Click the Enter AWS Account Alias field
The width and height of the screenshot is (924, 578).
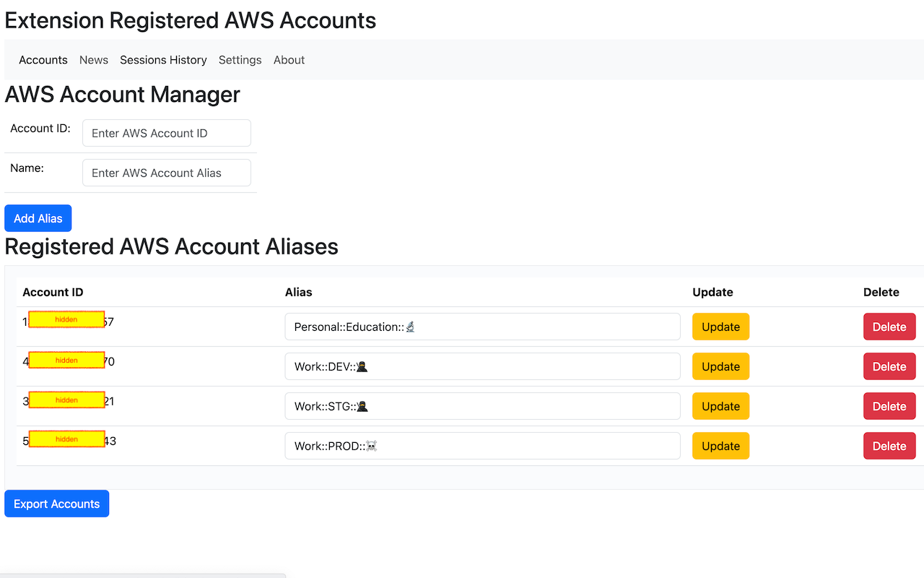(166, 173)
